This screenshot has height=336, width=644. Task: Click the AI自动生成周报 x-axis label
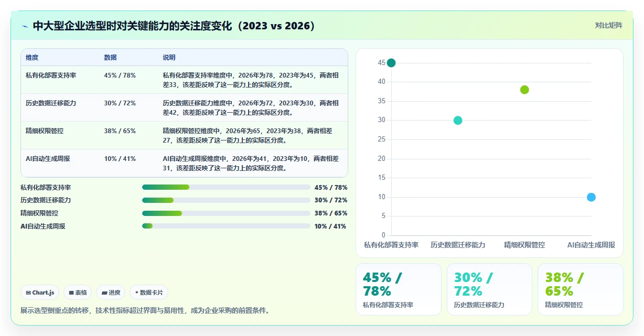click(591, 245)
